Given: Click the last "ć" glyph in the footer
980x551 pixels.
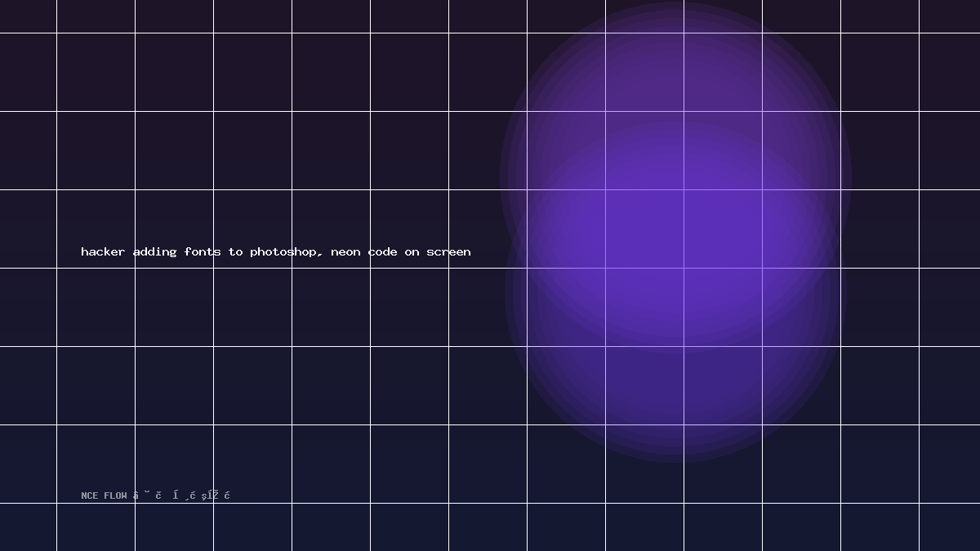Looking at the screenshot, I should 227,495.
